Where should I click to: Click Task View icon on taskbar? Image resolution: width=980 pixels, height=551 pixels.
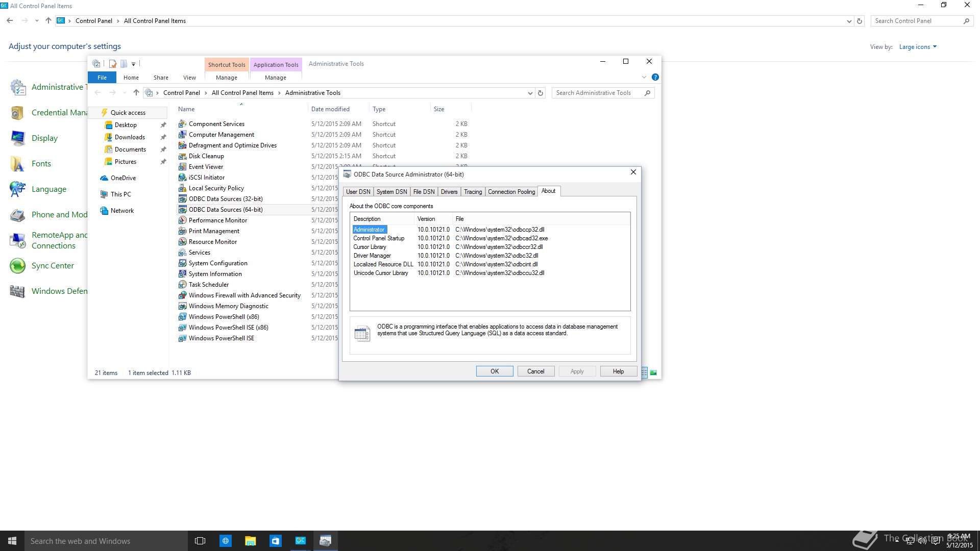coord(200,541)
